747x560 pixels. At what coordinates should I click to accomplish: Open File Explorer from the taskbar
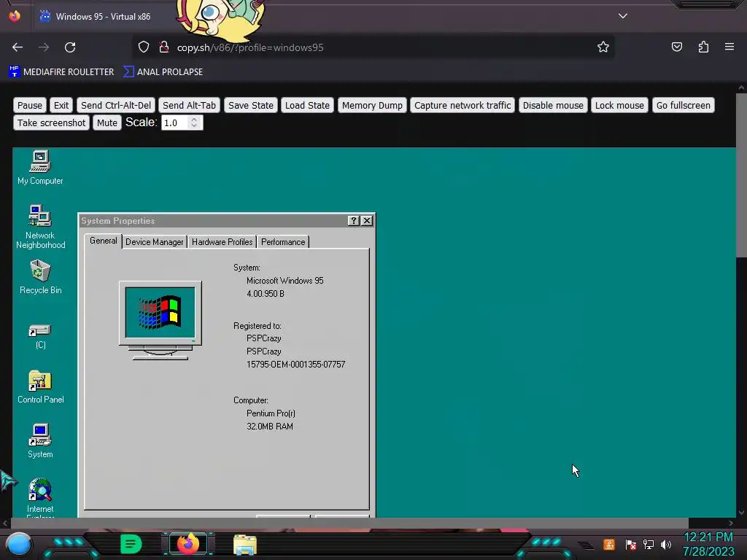[x=245, y=545]
